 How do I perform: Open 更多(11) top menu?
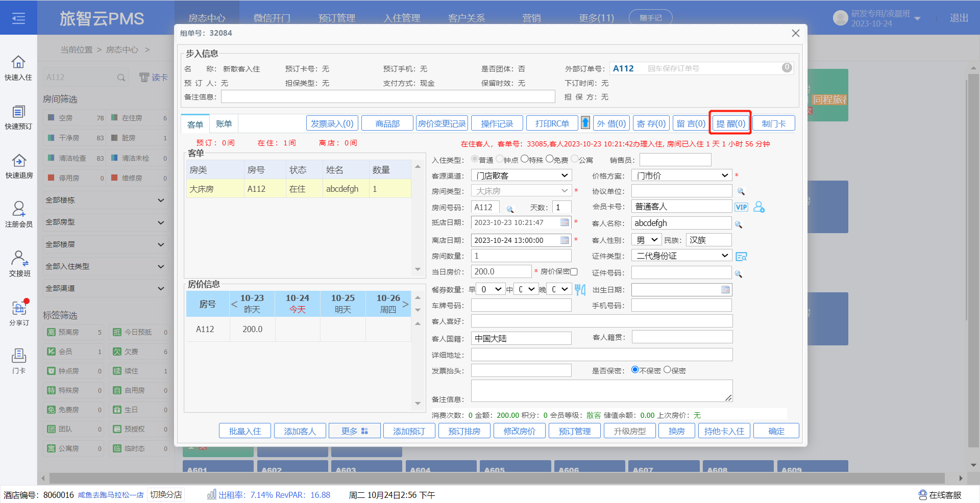[596, 18]
